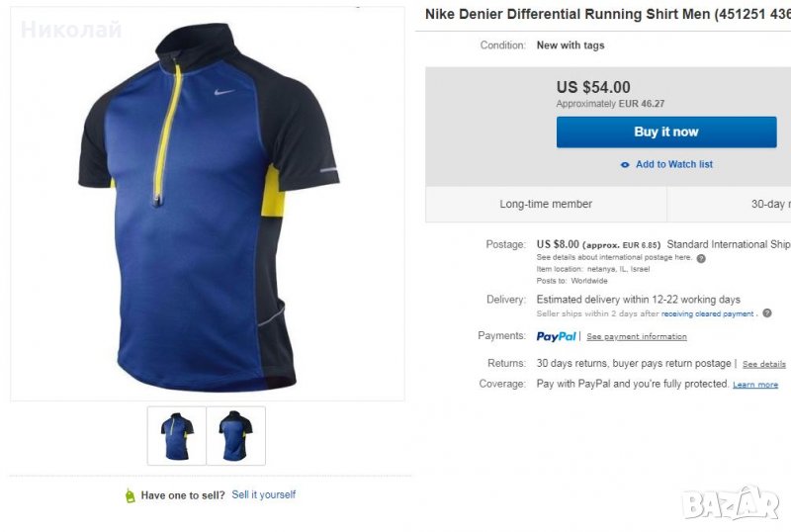Follow the Learn more coverage link
791x532 pixels.
tap(755, 385)
